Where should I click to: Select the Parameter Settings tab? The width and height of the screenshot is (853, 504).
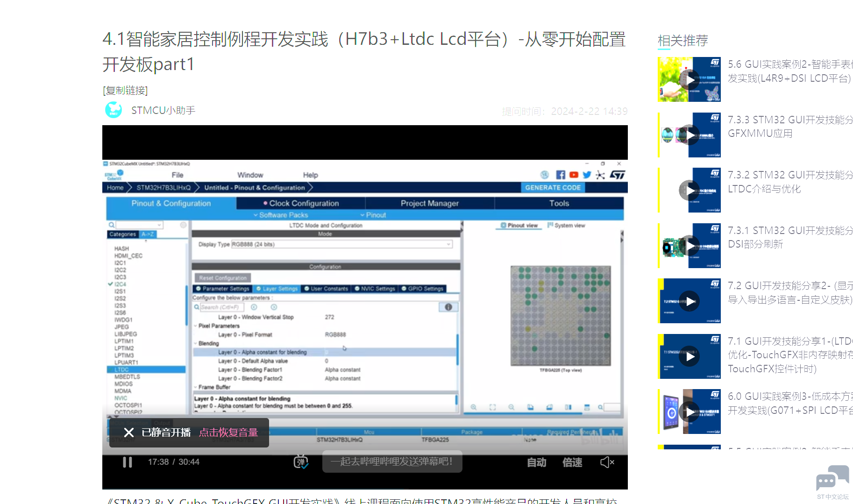coord(222,289)
